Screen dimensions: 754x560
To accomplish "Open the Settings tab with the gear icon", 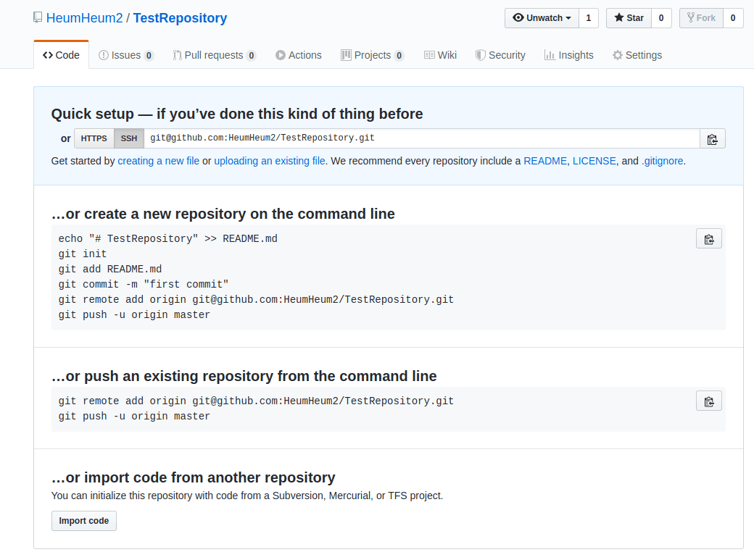I will coord(637,55).
